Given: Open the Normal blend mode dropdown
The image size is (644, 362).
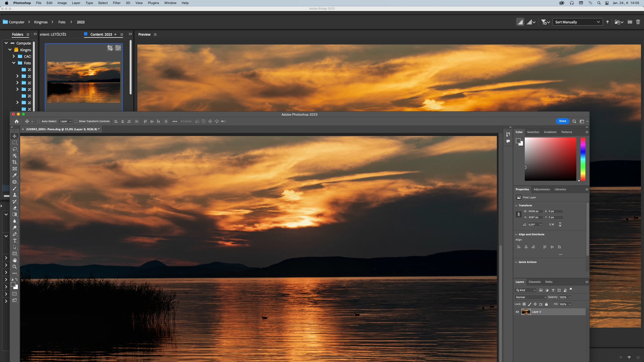Looking at the screenshot, I should pos(531,297).
